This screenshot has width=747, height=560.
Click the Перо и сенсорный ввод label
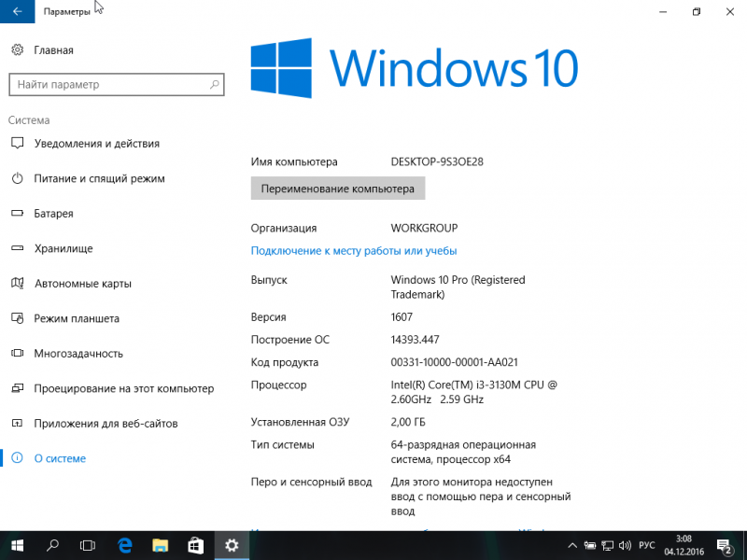[311, 482]
